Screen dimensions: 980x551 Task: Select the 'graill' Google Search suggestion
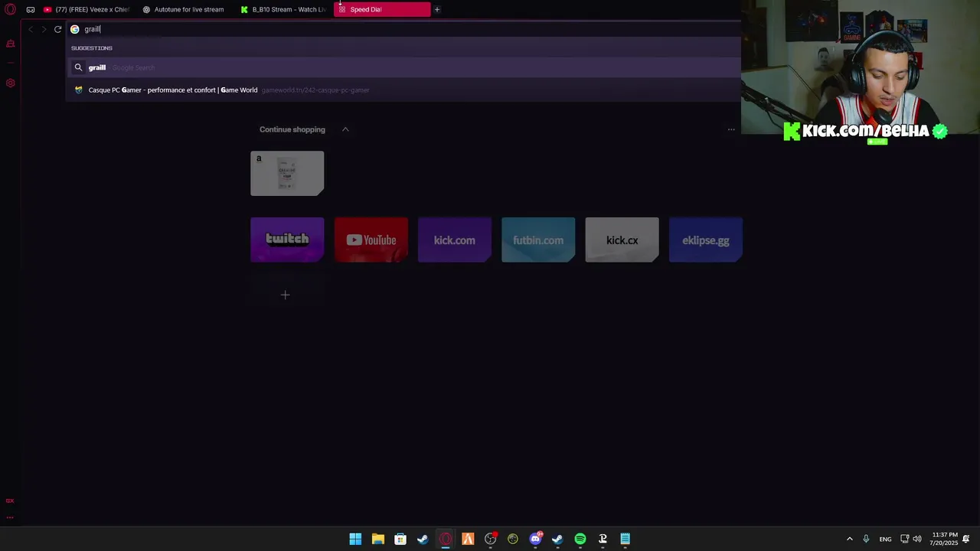pyautogui.click(x=403, y=67)
